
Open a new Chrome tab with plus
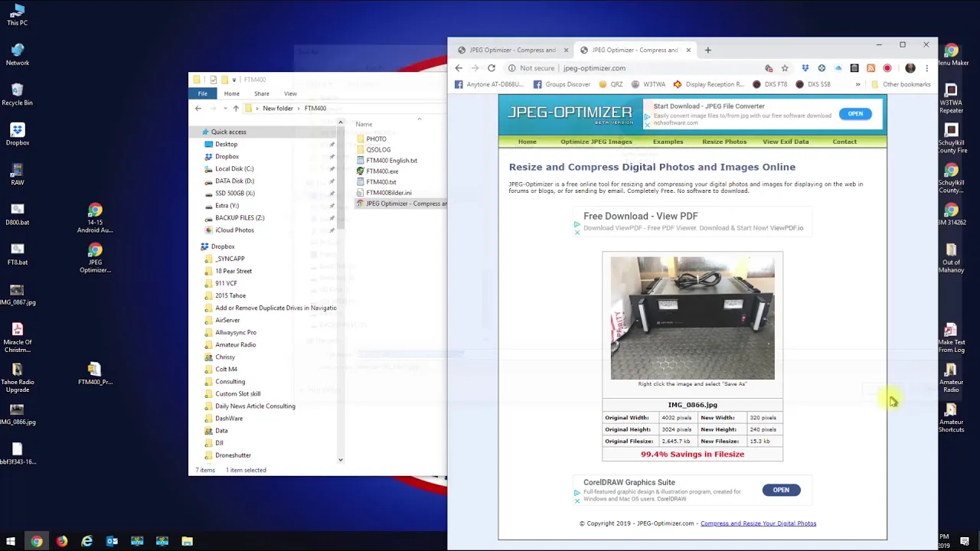point(707,50)
